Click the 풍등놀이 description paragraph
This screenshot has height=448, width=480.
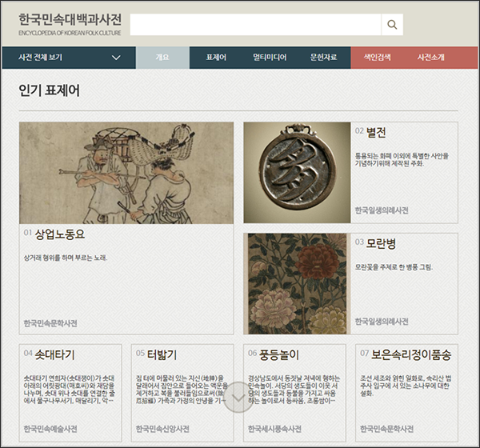294,390
